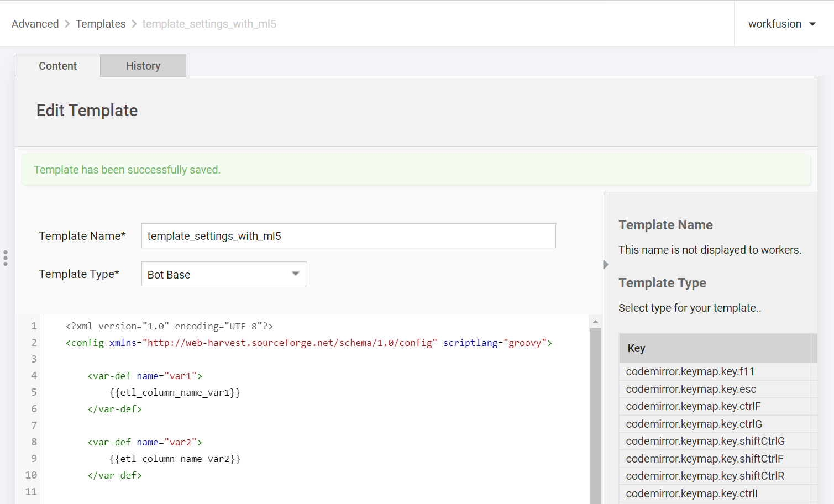
Task: Go to Advanced in the breadcrumb
Action: click(x=35, y=24)
